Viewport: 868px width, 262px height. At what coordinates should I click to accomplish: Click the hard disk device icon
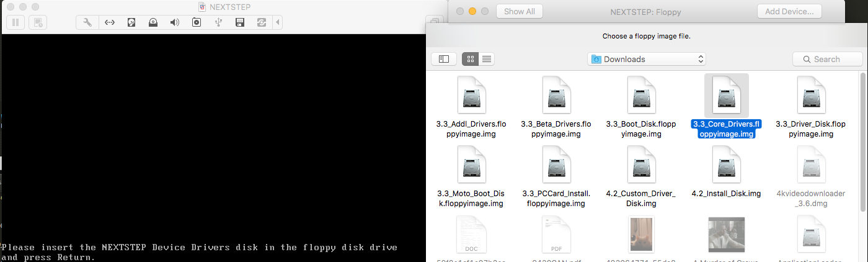(x=131, y=22)
